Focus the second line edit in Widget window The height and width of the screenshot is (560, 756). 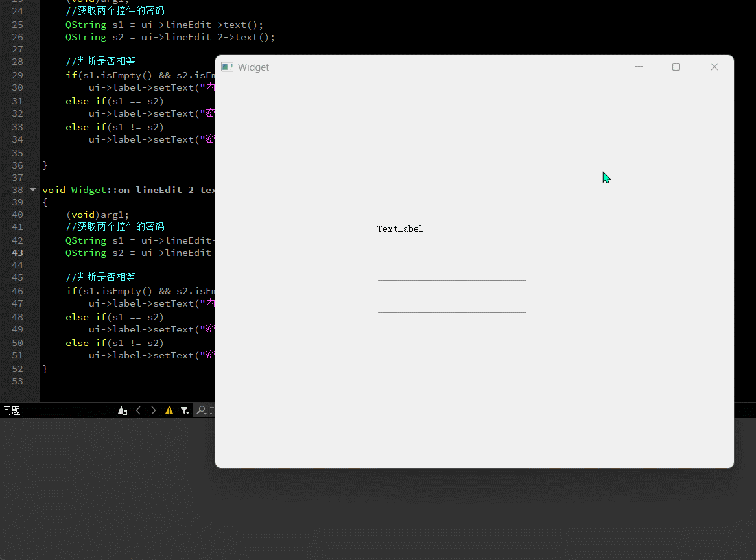click(x=452, y=305)
